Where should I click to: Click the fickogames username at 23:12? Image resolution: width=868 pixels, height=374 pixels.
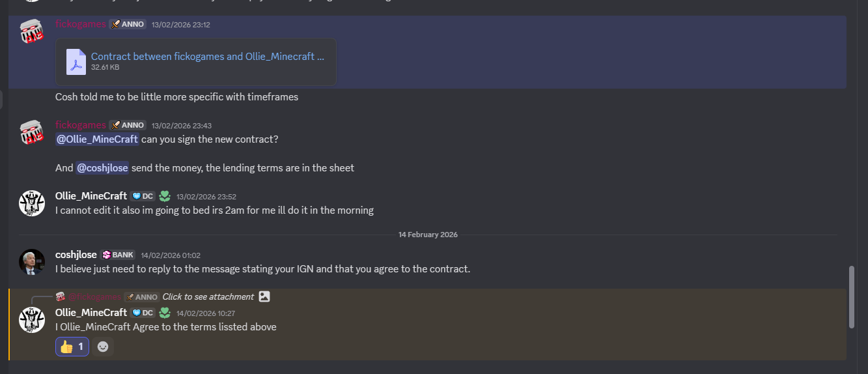click(x=80, y=24)
